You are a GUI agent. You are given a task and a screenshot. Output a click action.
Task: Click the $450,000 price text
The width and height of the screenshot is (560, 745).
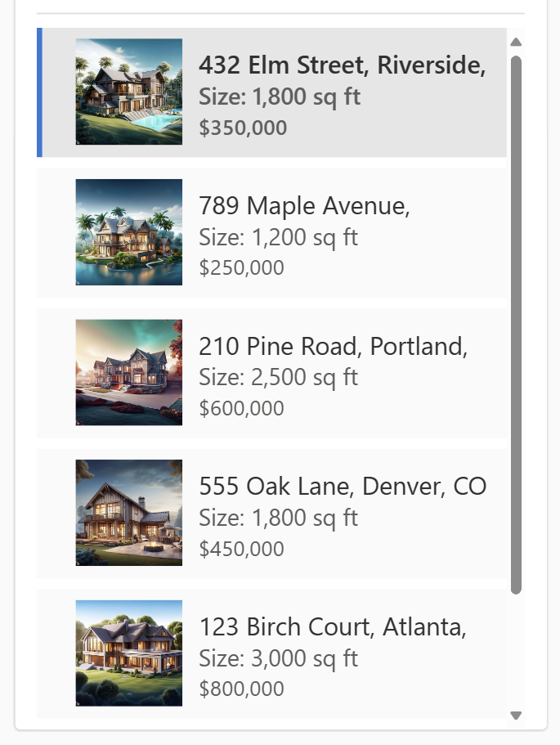coord(241,550)
